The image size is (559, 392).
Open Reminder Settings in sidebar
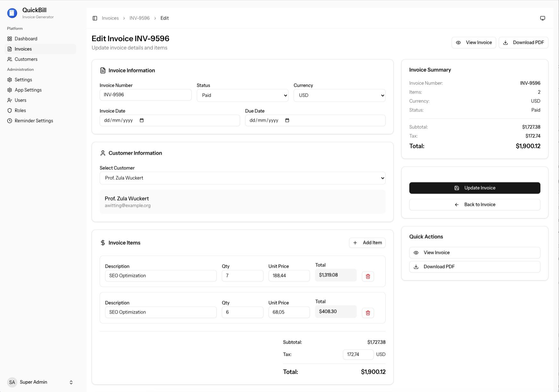34,121
